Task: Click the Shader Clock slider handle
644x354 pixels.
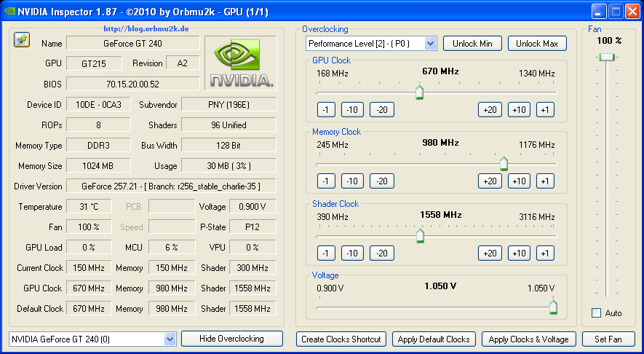Action: [420, 235]
